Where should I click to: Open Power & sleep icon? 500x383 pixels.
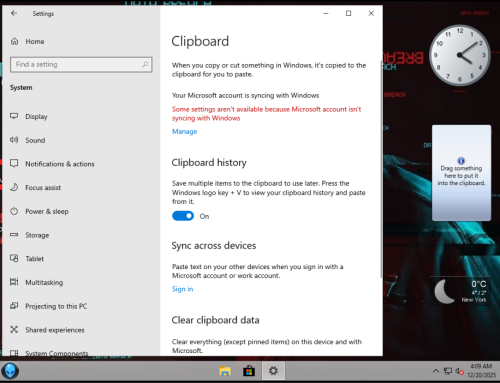point(14,211)
